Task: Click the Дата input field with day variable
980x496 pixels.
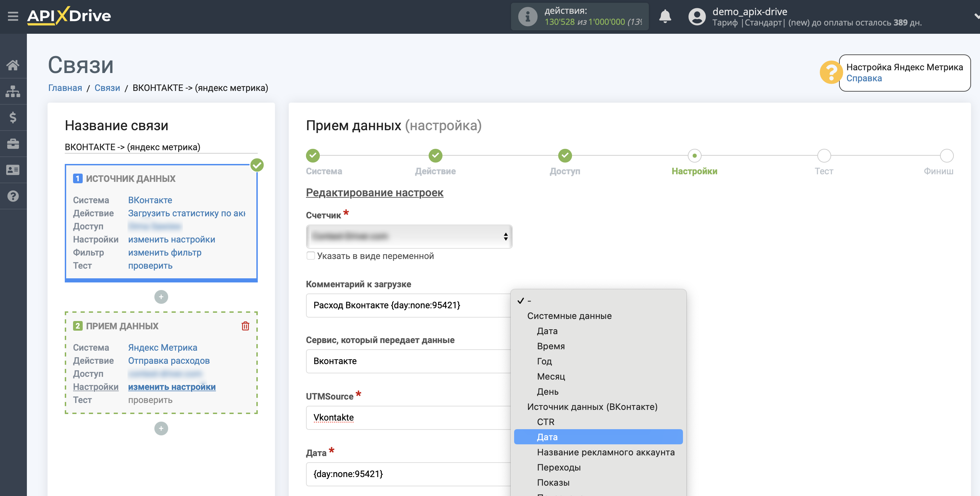Action: 408,474
